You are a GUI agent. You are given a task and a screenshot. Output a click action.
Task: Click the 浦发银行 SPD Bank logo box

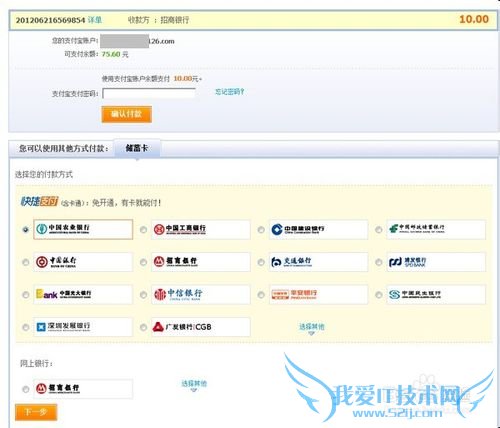pos(436,262)
